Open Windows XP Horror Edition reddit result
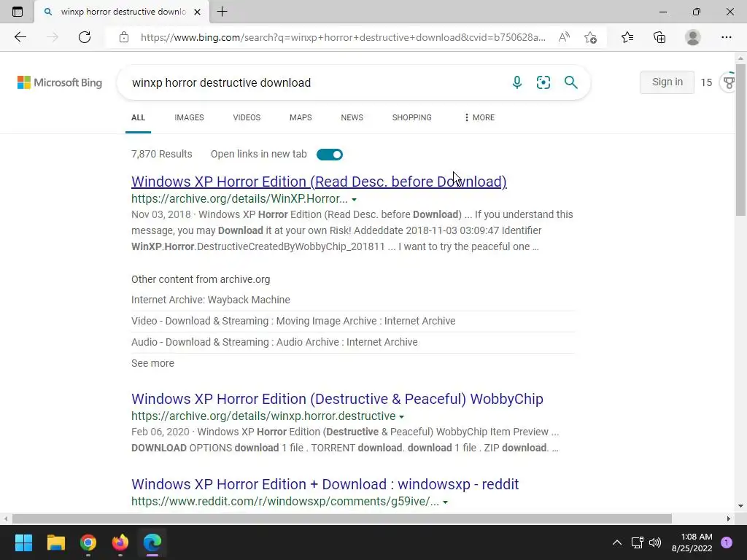Screen dimensions: 747x560 tap(325, 484)
